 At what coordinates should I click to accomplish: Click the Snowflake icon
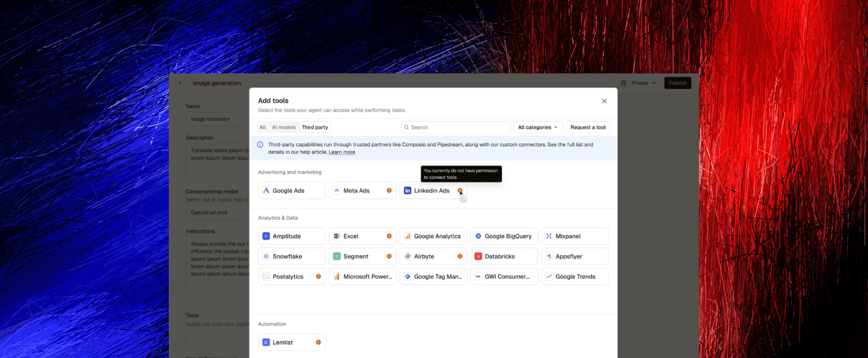click(266, 257)
